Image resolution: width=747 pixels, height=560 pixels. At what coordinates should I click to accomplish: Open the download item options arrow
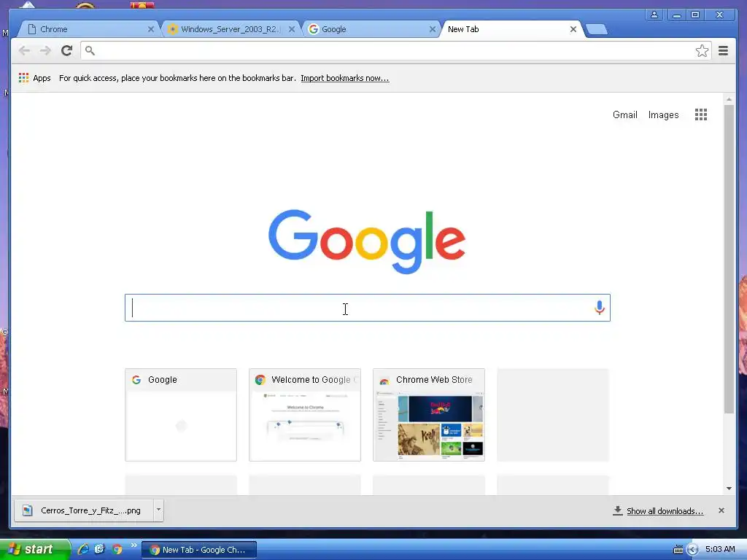(x=158, y=510)
